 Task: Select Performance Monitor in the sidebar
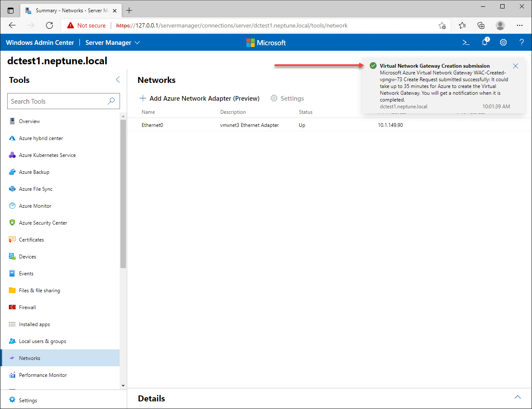[43, 375]
